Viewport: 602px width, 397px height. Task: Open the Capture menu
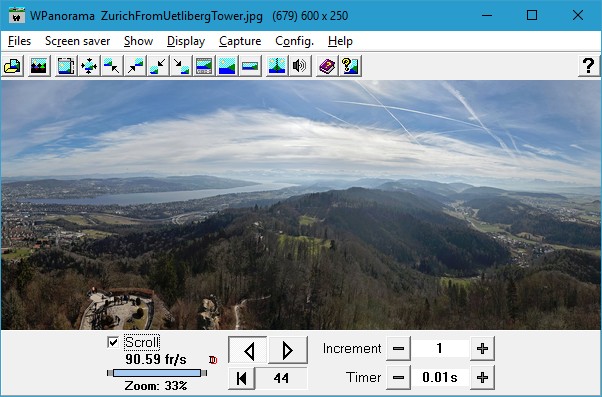click(x=240, y=41)
